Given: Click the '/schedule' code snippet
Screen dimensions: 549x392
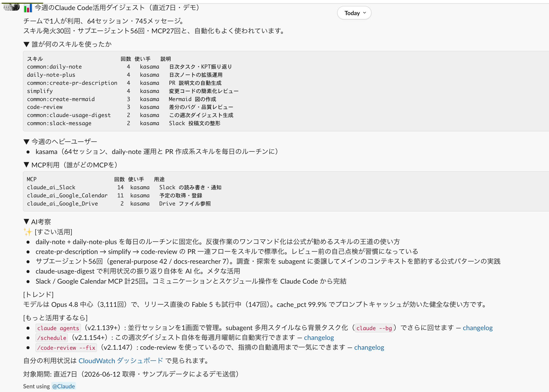Looking at the screenshot, I should (52, 338).
